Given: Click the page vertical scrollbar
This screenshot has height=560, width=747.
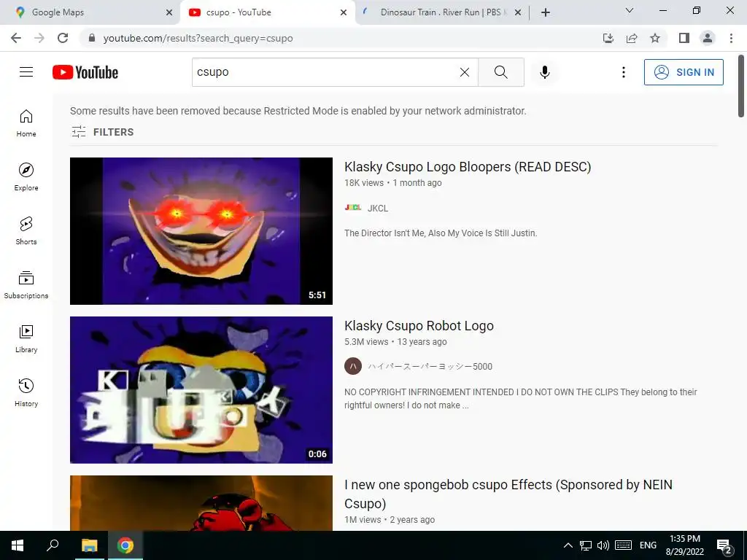Looking at the screenshot, I should click(741, 86).
